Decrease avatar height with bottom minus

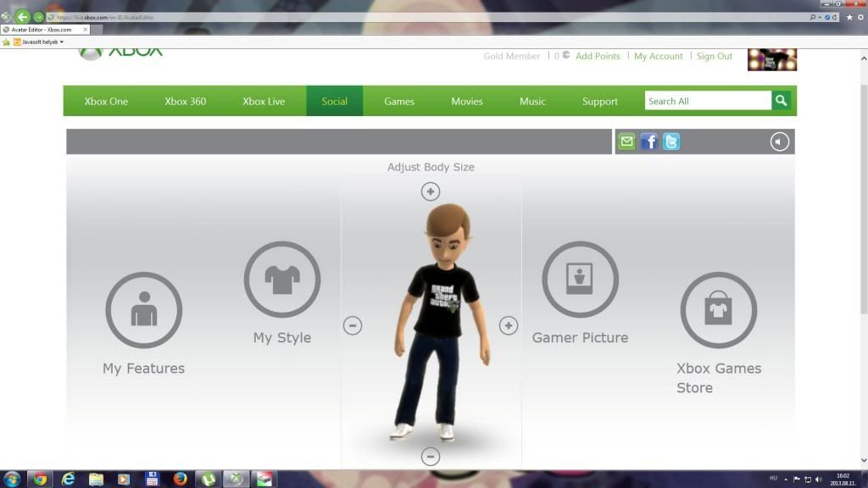[430, 457]
